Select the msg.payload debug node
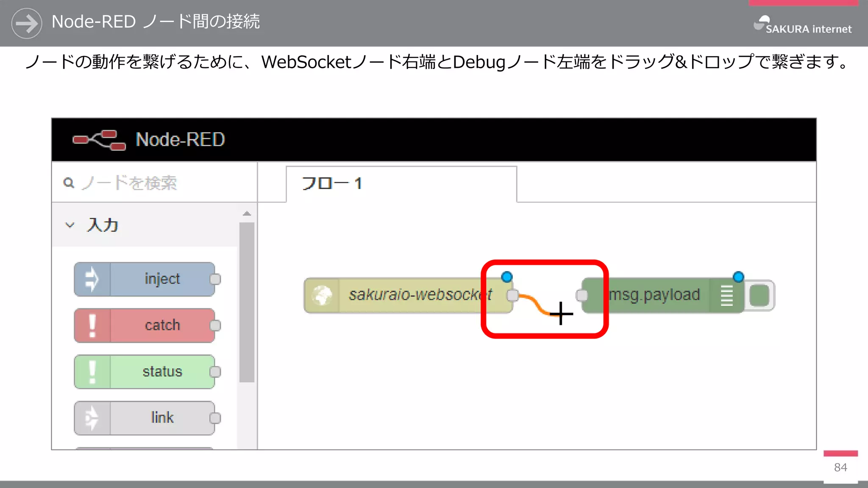This screenshot has width=868, height=488. 663,295
